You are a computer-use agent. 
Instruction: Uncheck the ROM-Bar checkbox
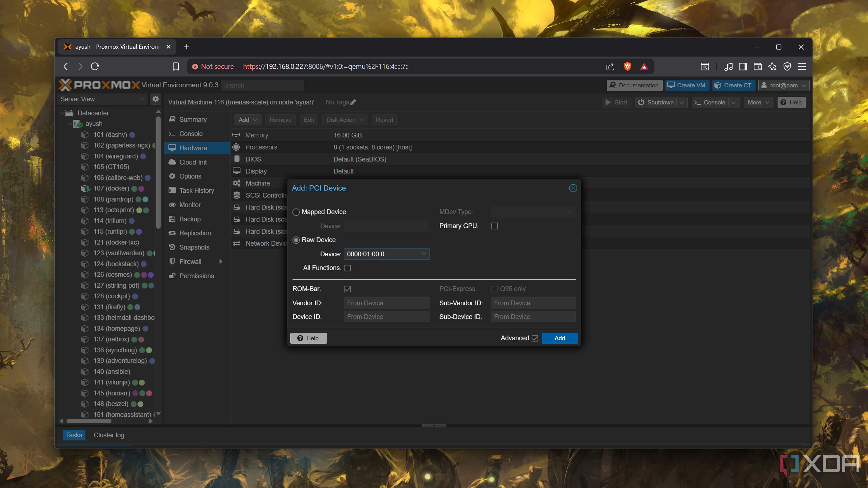click(347, 289)
